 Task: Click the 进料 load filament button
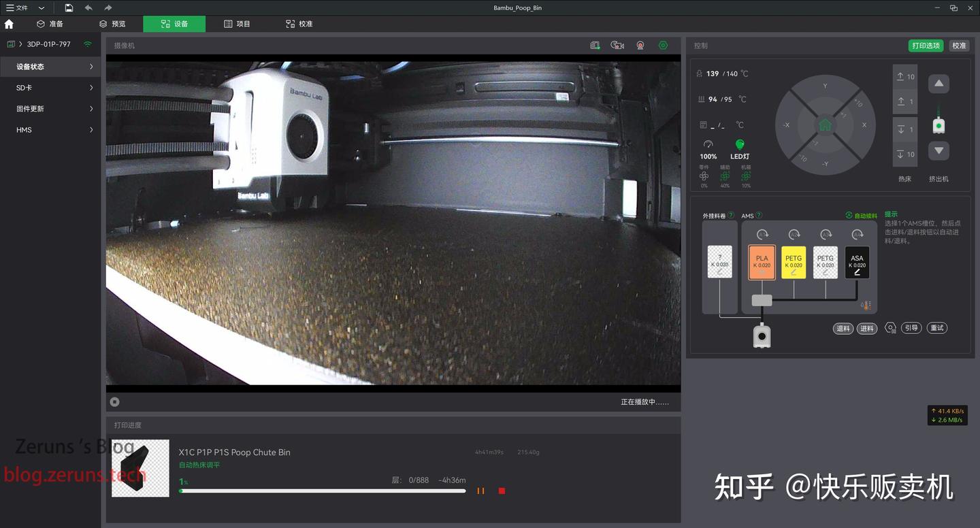866,328
